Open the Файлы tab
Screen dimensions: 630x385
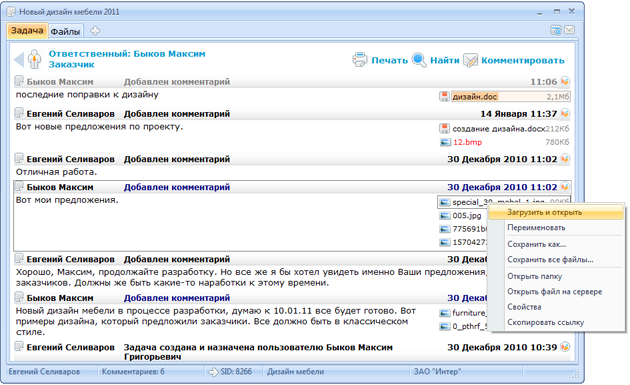click(x=65, y=31)
